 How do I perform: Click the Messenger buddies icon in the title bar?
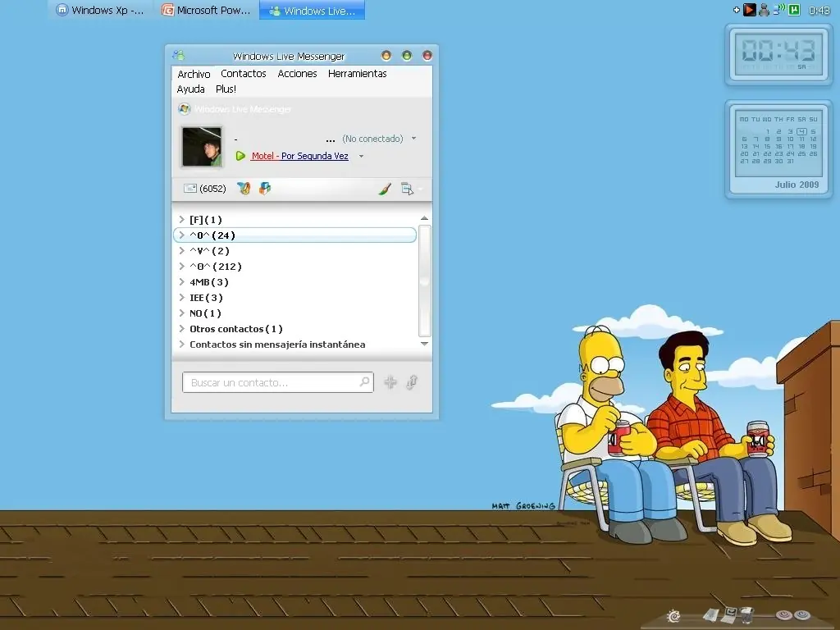178,55
